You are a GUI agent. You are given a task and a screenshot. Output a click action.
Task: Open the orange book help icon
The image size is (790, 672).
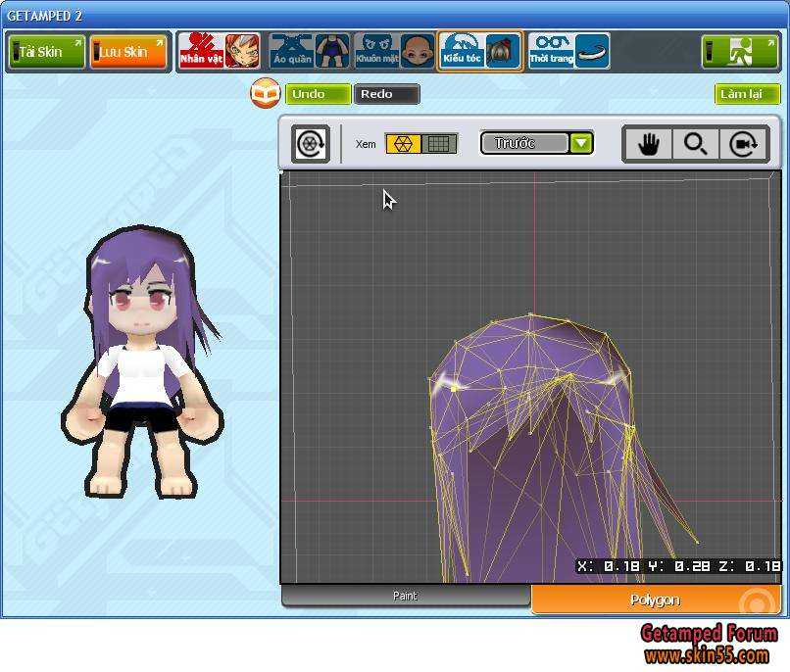(265, 93)
